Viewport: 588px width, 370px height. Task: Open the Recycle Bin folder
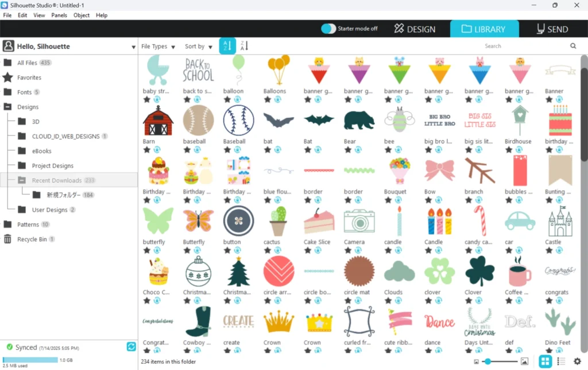[32, 239]
